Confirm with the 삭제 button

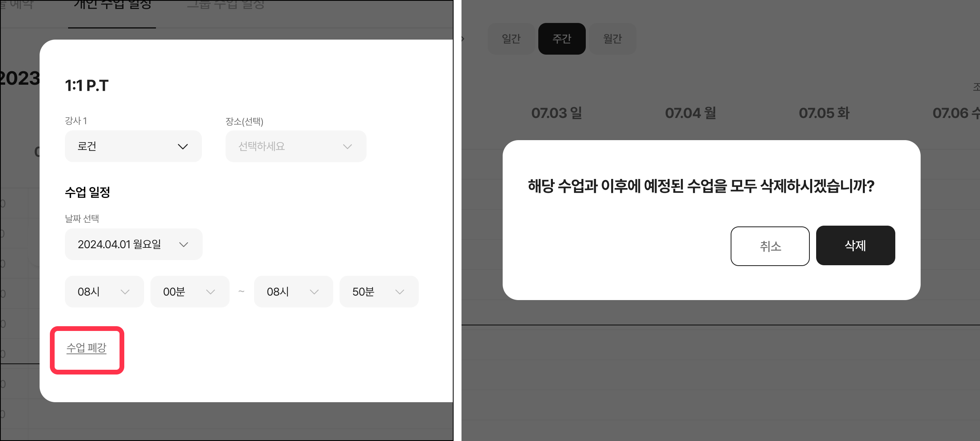856,245
